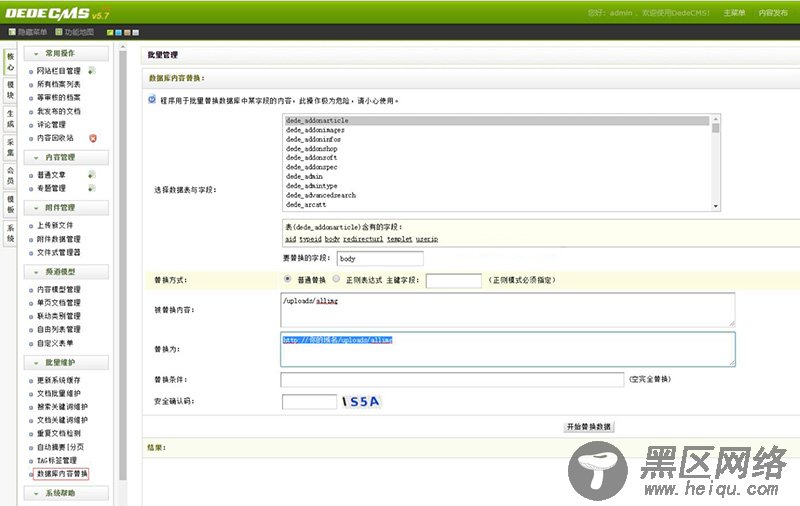Focus the 要替换的字段 input containing body
The image size is (800, 506).
coord(380,259)
